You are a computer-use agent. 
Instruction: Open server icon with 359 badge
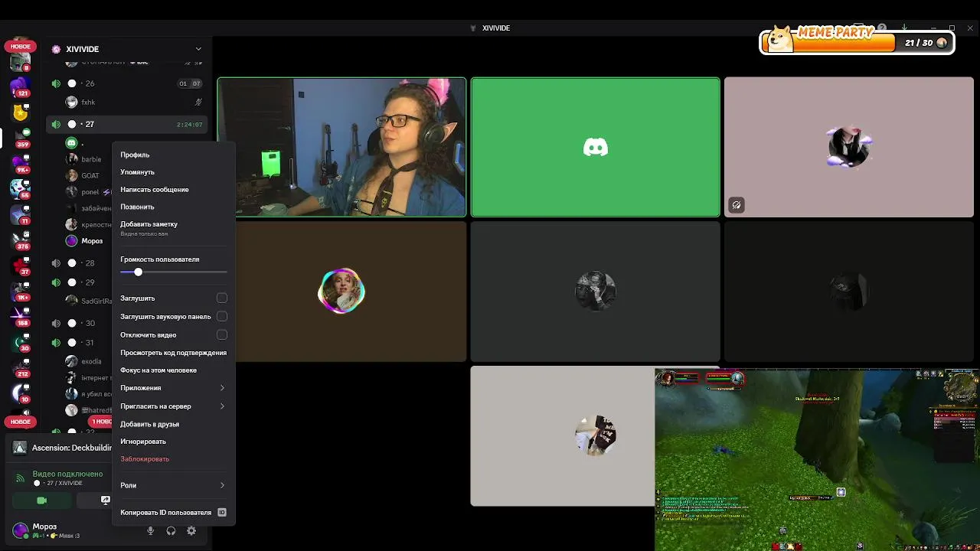point(20,138)
